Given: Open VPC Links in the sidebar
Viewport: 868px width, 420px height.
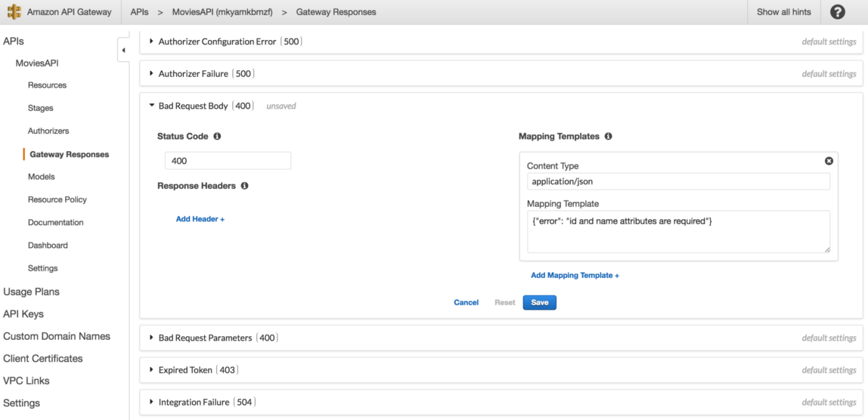Looking at the screenshot, I should 26,381.
